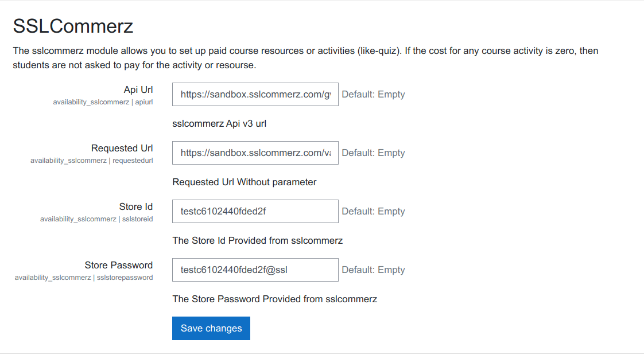The width and height of the screenshot is (644, 355).
Task: Edit the Store Password field
Action: point(255,270)
